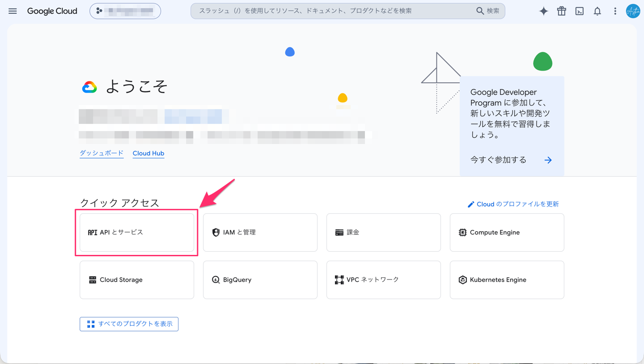This screenshot has width=644, height=364.
Task: Open the project selector dropdown
Action: point(125,11)
